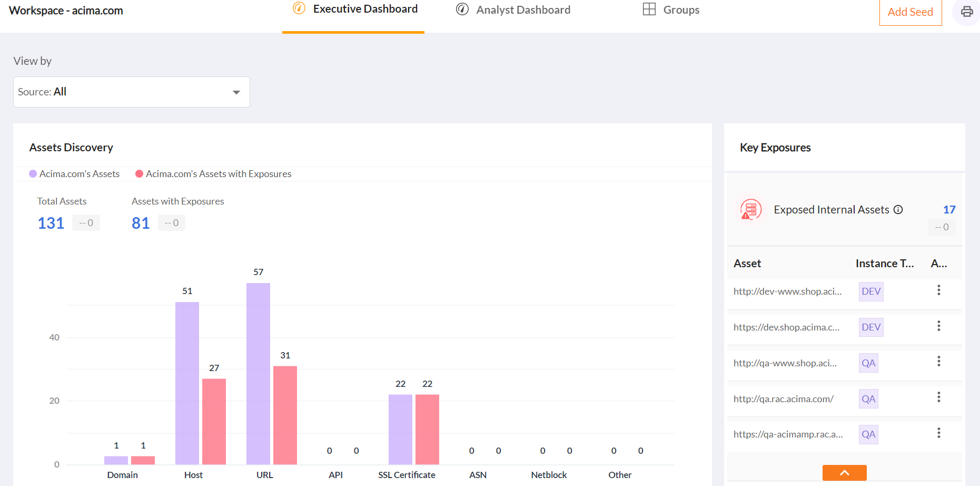Click the Source dropdown arrow

click(x=236, y=92)
